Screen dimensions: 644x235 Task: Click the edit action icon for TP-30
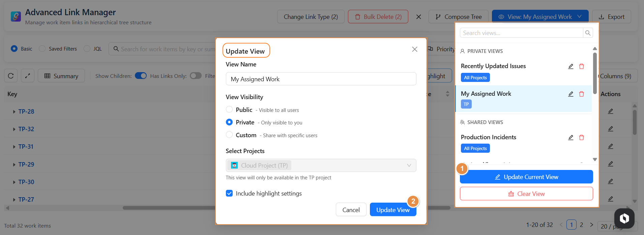[x=611, y=181]
